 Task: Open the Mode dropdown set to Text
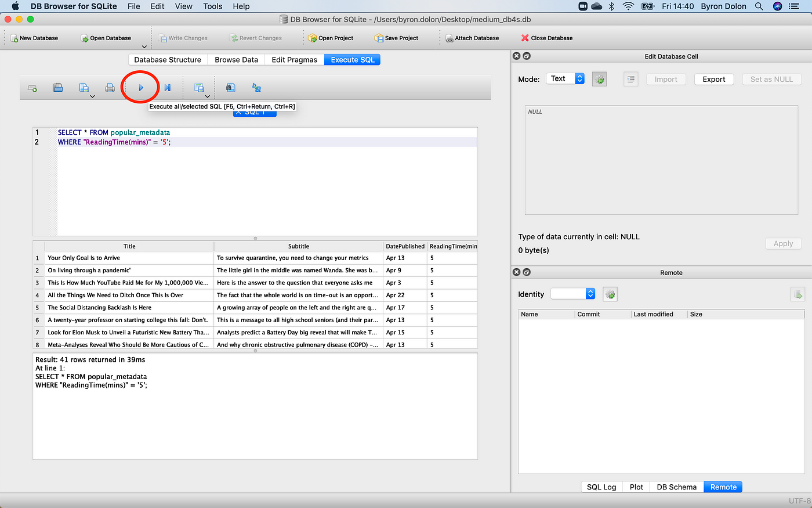point(565,79)
